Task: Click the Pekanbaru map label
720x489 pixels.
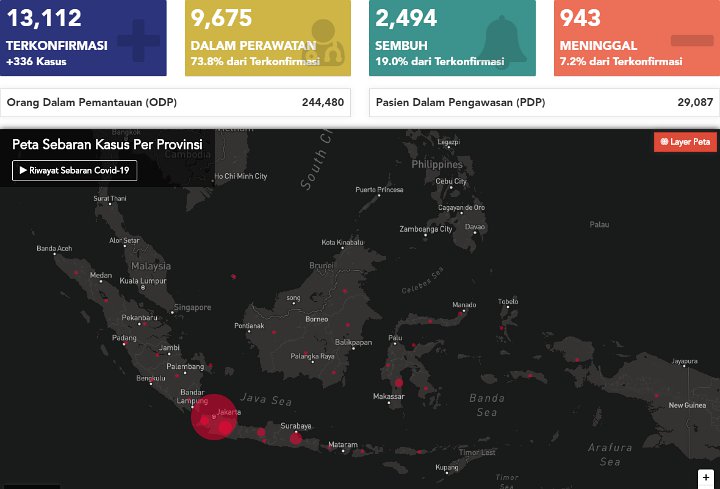Action: [x=140, y=317]
